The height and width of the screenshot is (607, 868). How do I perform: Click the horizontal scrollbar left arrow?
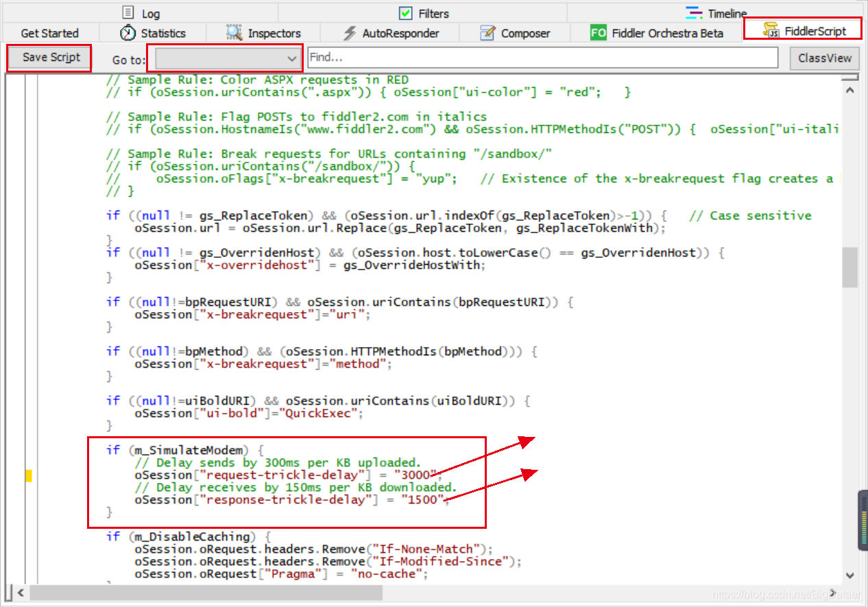pos(20,592)
